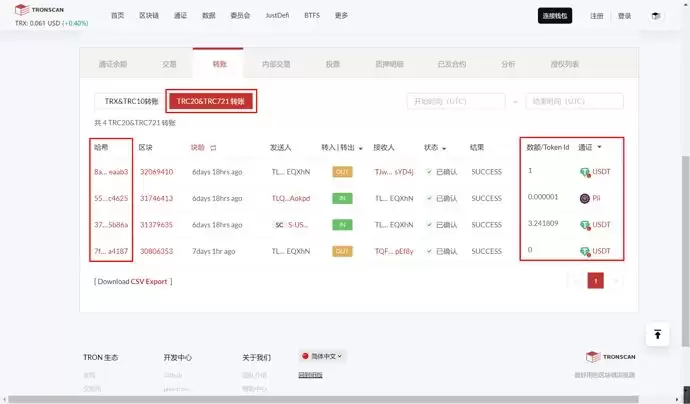Open the 首页 navigation item

tap(117, 15)
